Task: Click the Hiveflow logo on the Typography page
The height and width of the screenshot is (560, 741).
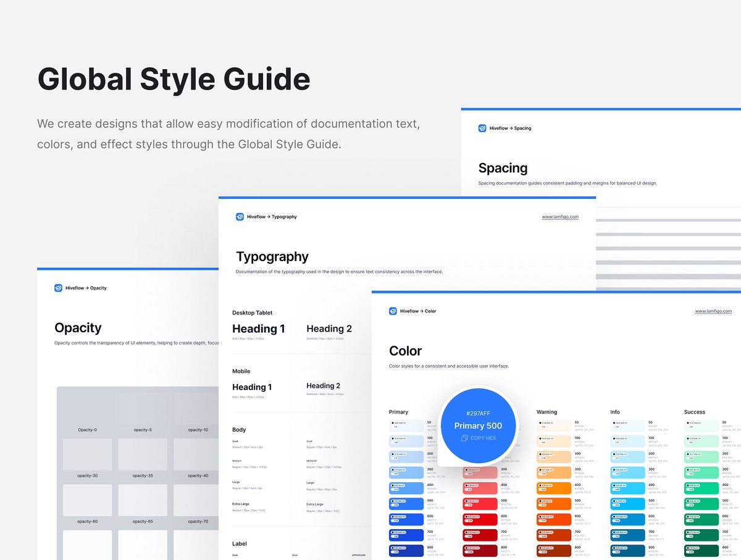Action: 240,217
